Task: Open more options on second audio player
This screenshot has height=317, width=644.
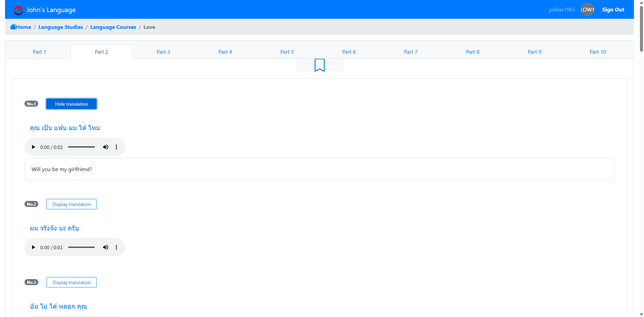Action: point(116,247)
